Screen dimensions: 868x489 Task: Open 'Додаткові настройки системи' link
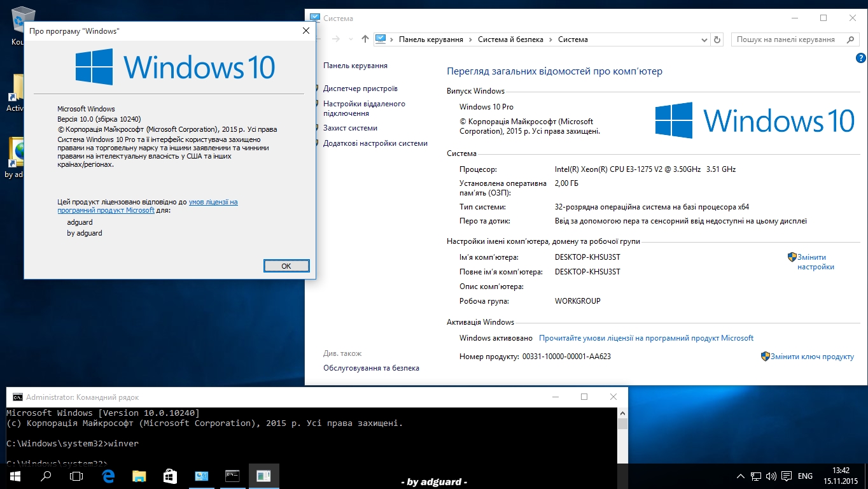click(375, 143)
